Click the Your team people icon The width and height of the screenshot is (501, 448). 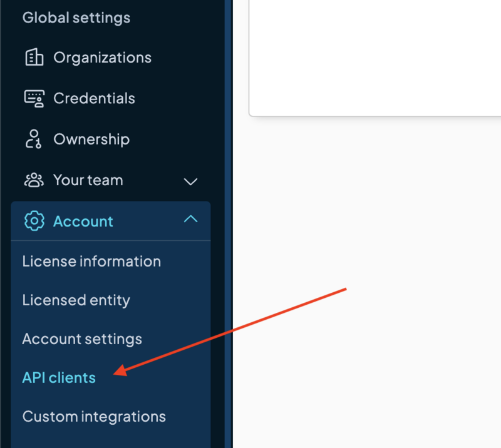pyautogui.click(x=34, y=181)
